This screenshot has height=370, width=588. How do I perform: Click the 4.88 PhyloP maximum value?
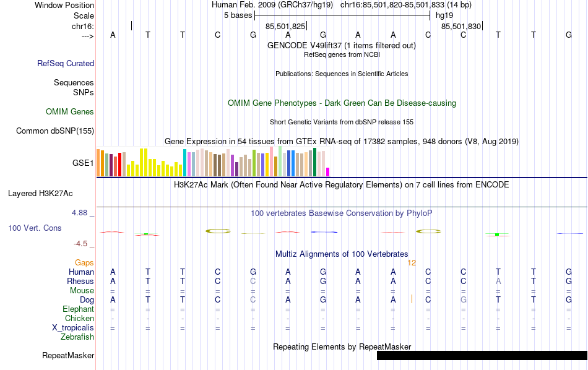[79, 213]
